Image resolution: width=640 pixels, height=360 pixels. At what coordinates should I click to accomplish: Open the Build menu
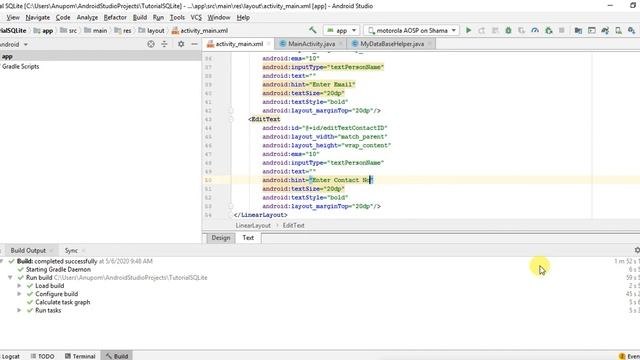[140, 18]
